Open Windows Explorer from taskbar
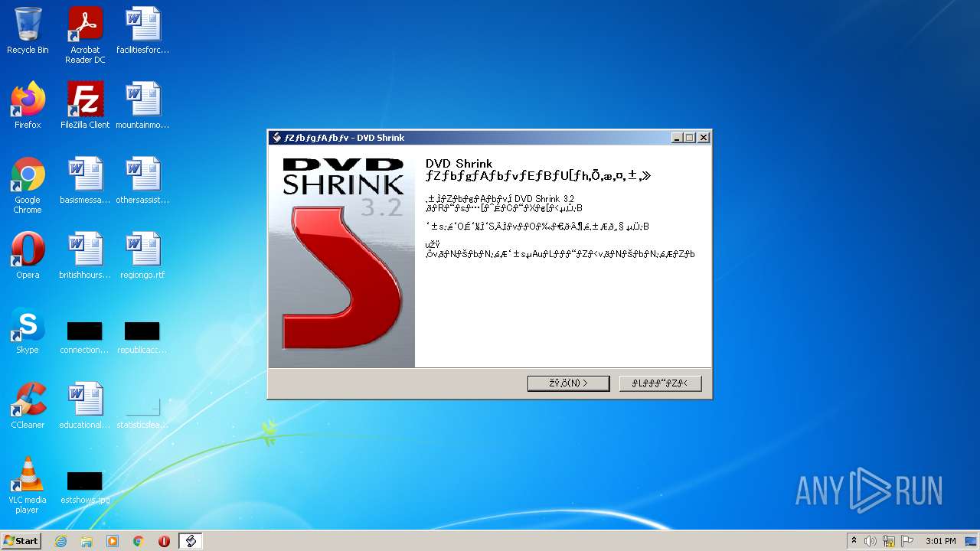 (x=87, y=541)
